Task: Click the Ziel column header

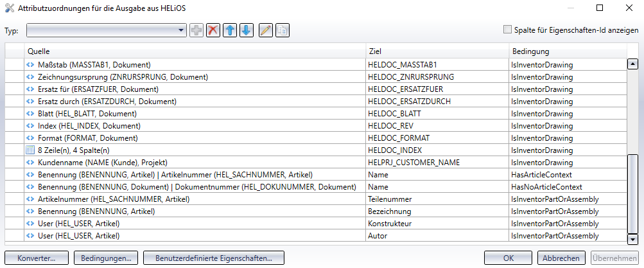Action: point(437,51)
